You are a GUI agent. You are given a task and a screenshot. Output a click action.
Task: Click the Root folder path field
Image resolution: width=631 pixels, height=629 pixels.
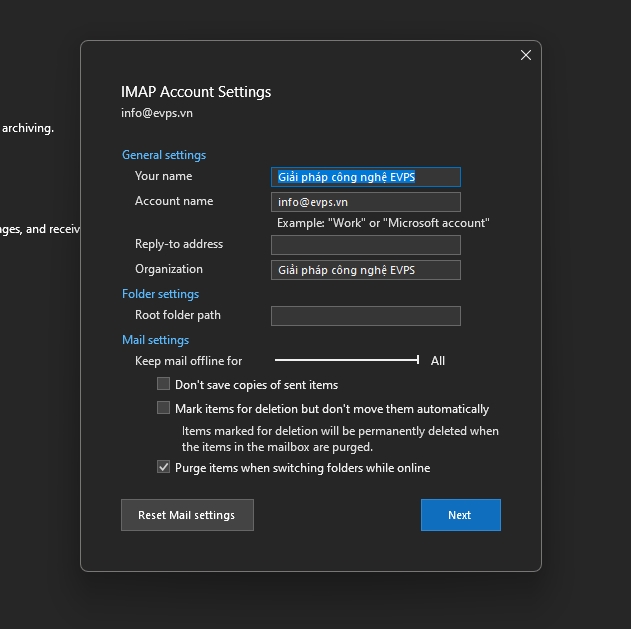pyautogui.click(x=365, y=316)
